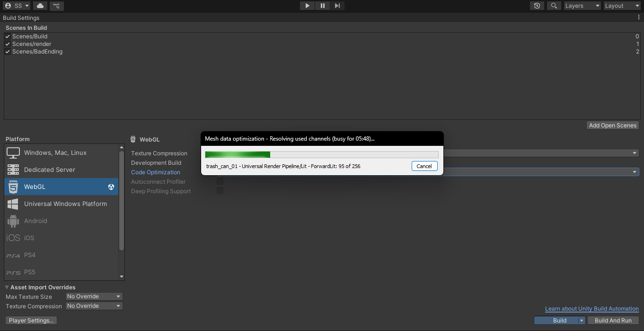Select Android platform
Viewport: 644px width, 331px height.
[62, 221]
